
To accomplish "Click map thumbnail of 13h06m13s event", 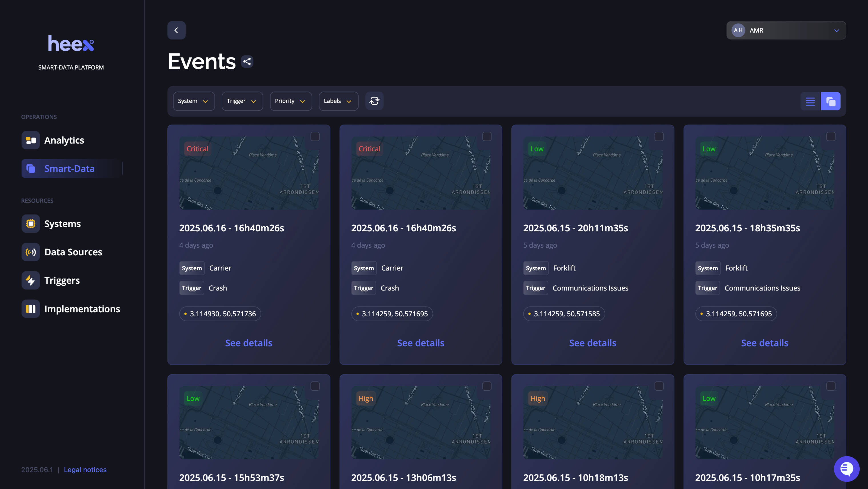I will pyautogui.click(x=421, y=423).
